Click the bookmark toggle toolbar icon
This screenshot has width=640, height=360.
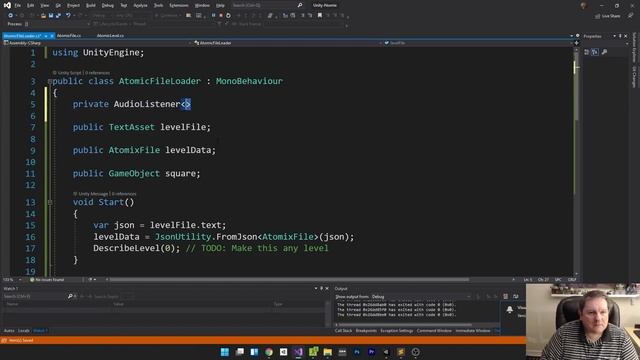click(320, 16)
